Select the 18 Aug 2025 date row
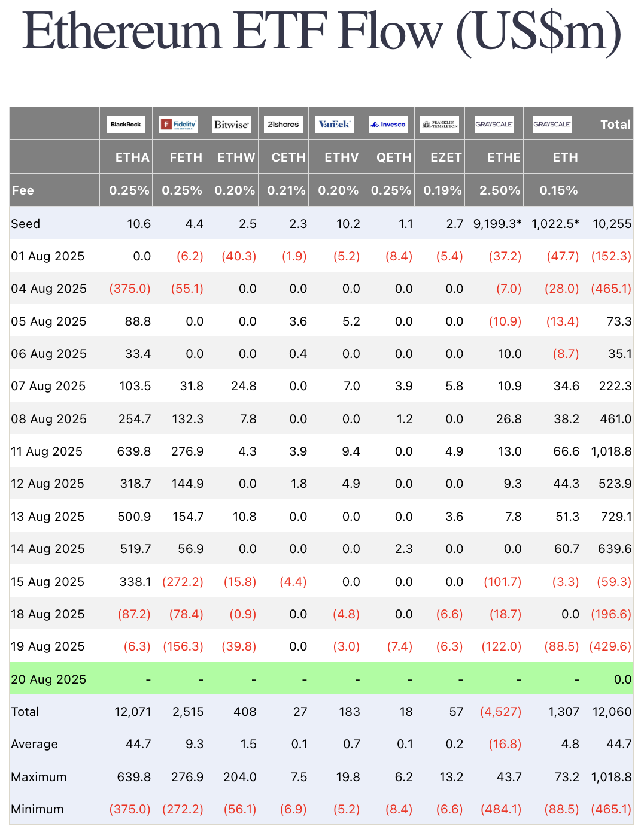The height and width of the screenshot is (838, 644). 321,614
